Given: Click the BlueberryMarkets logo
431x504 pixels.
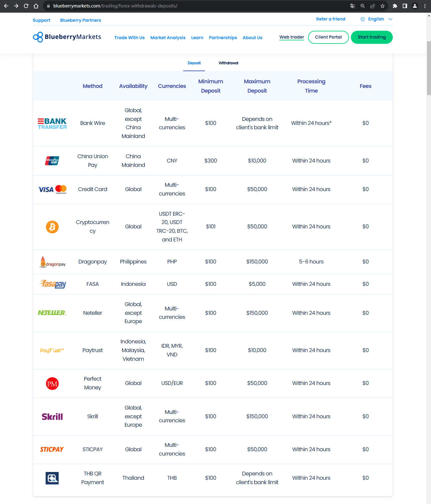Looking at the screenshot, I should click(x=67, y=37).
